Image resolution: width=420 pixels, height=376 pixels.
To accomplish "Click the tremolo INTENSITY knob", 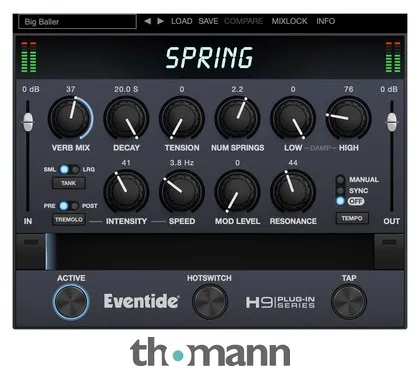I will pyautogui.click(x=126, y=191).
